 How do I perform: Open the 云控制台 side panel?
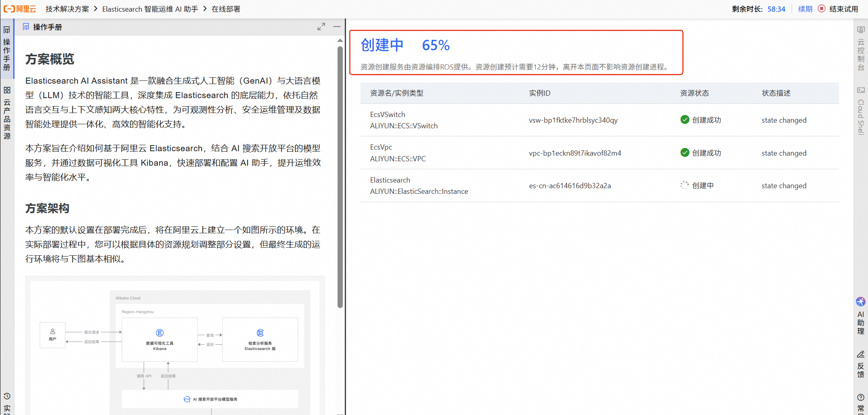pyautogui.click(x=861, y=48)
